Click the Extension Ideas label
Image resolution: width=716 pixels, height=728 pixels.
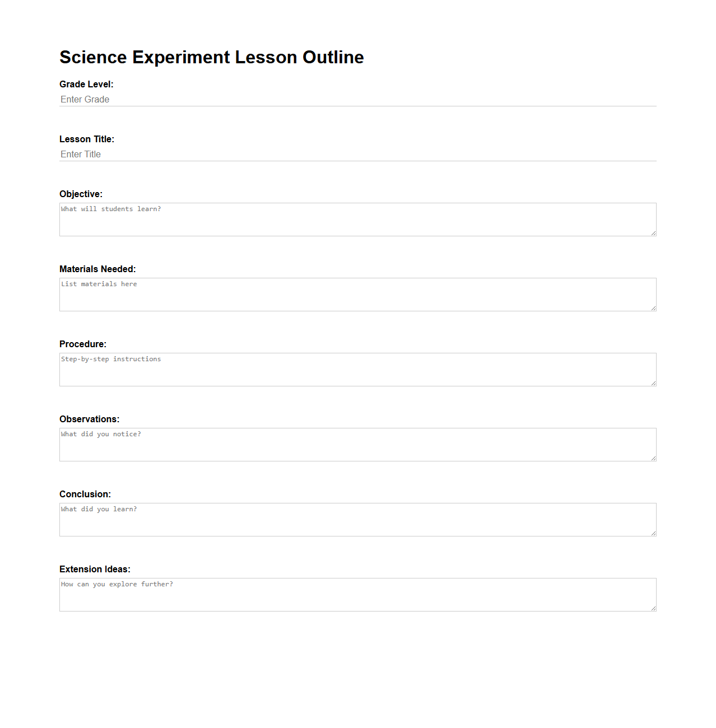[x=95, y=569]
